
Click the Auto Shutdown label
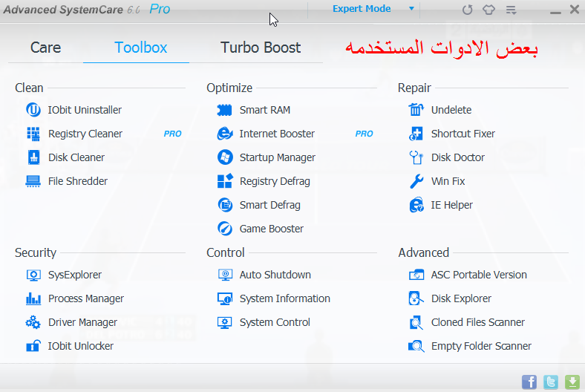[x=275, y=275]
